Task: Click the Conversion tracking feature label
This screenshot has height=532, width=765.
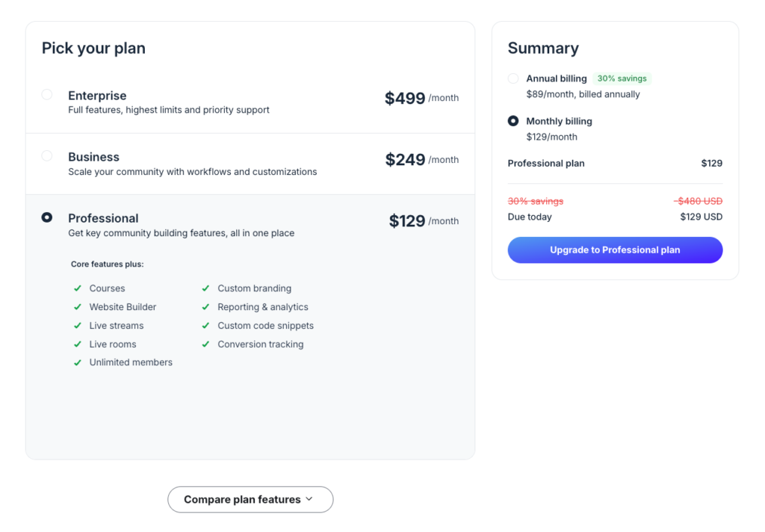Action: tap(260, 344)
